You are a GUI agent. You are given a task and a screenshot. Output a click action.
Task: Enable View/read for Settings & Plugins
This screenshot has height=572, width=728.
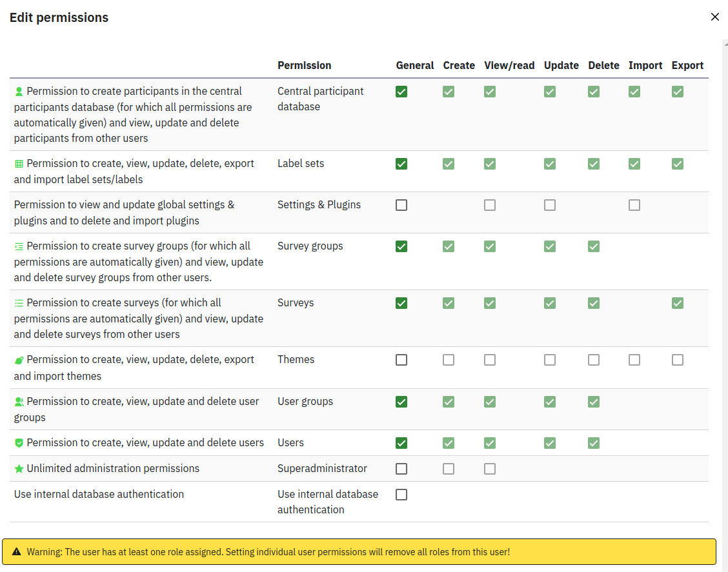click(490, 205)
